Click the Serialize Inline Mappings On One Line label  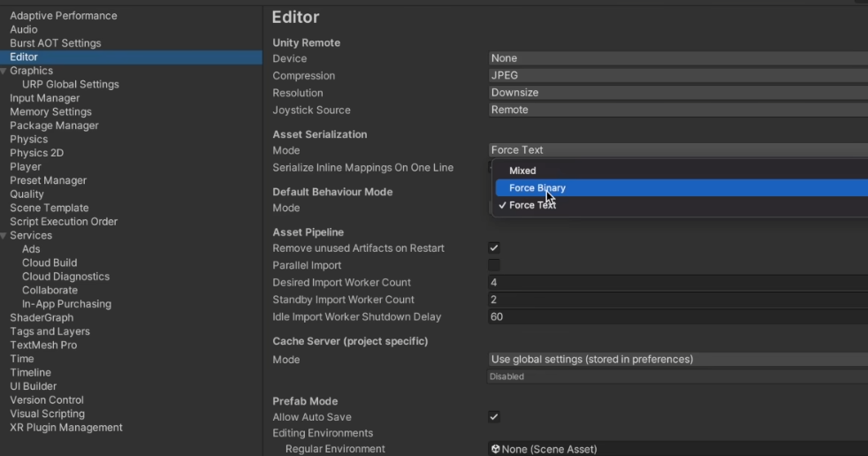[362, 168]
